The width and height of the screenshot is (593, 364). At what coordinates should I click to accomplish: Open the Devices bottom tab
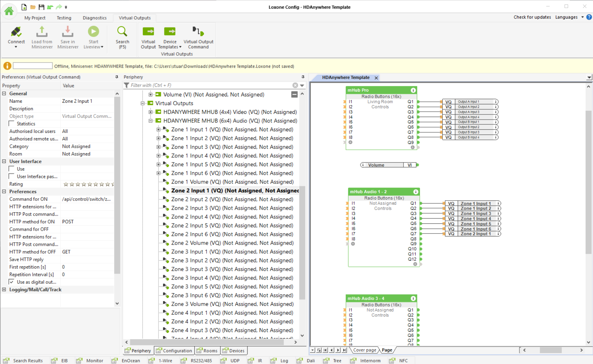pyautogui.click(x=234, y=351)
